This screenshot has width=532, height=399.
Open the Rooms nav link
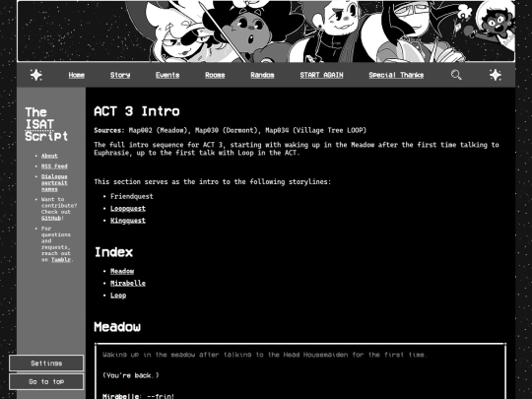click(x=215, y=75)
